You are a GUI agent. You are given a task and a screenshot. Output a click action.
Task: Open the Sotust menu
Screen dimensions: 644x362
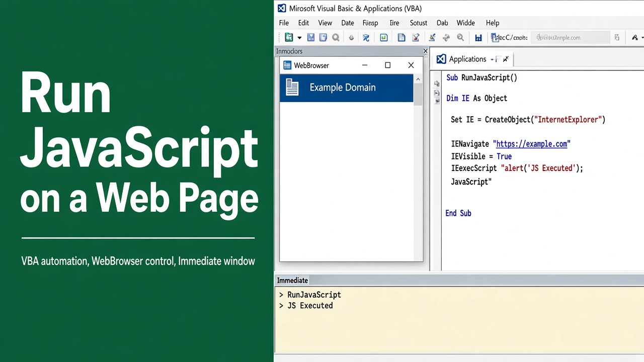pos(419,23)
